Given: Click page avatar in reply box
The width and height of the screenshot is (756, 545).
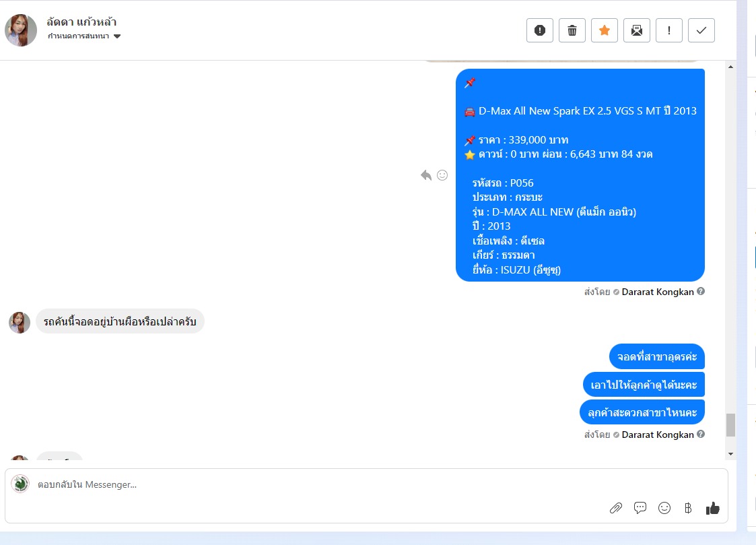Looking at the screenshot, I should click(x=20, y=484).
